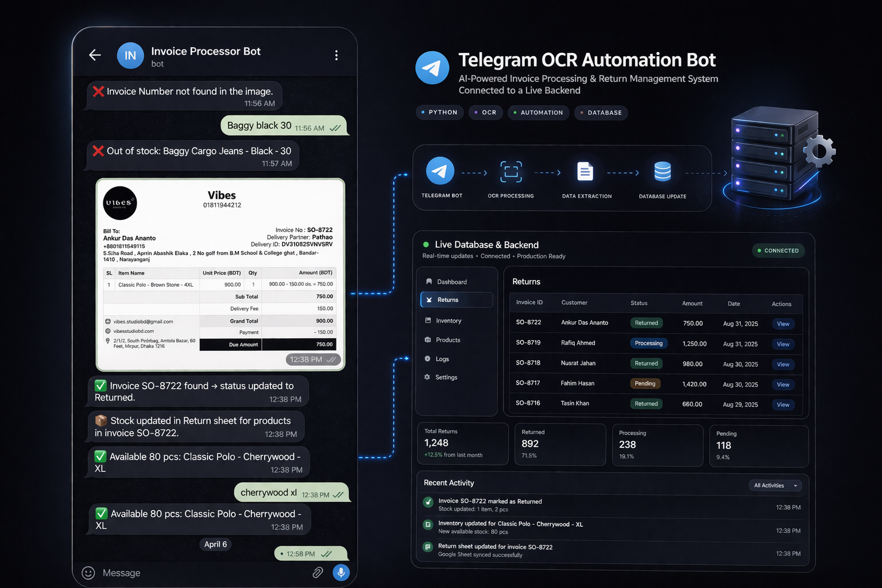
Task: Click the Telegram Bot pipeline icon
Action: click(440, 171)
